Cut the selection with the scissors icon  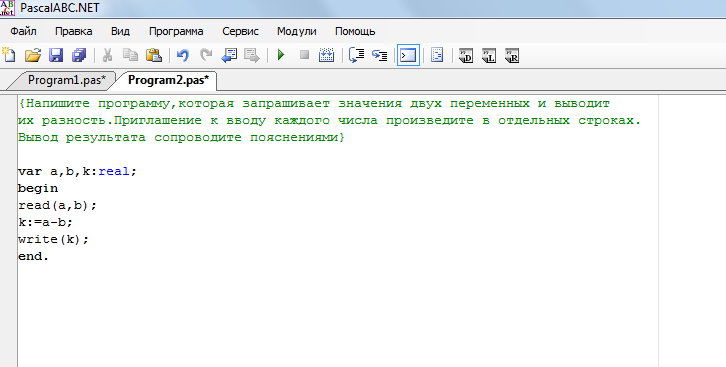point(107,55)
